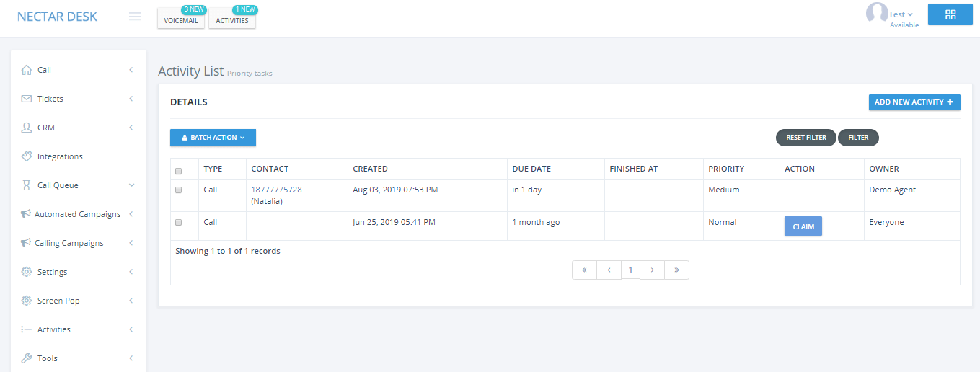Click the user avatar picture
This screenshot has width=980, height=372.
(x=877, y=14)
